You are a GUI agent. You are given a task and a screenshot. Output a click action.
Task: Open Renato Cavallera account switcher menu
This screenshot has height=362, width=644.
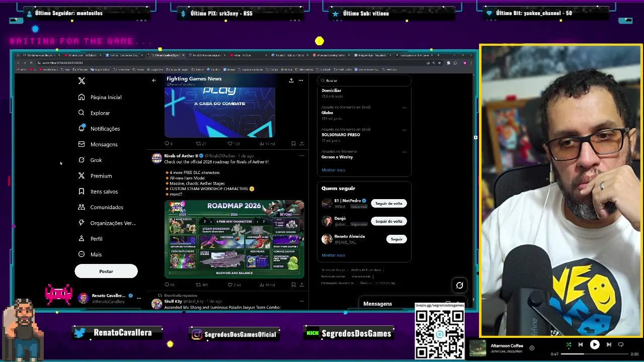click(x=110, y=298)
